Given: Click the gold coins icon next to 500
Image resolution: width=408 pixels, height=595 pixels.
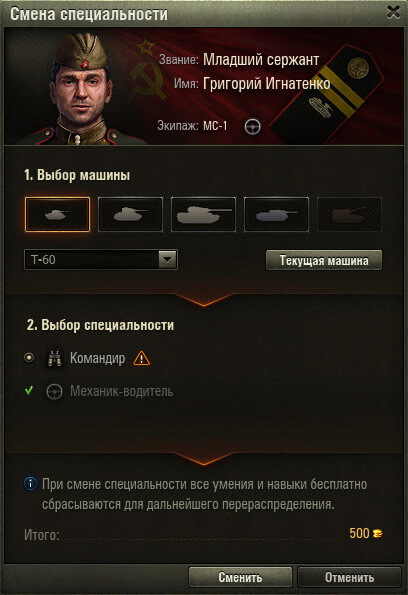Looking at the screenshot, I should (377, 533).
